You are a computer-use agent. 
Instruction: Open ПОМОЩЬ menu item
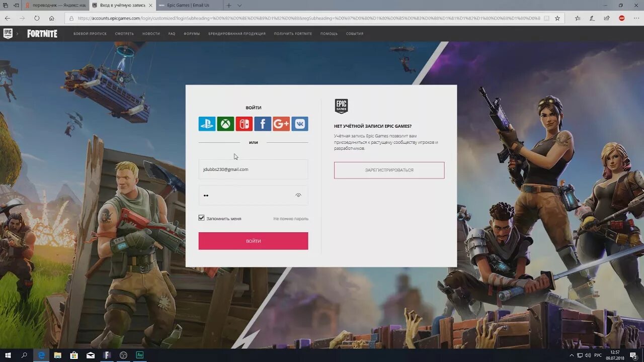pyautogui.click(x=329, y=34)
